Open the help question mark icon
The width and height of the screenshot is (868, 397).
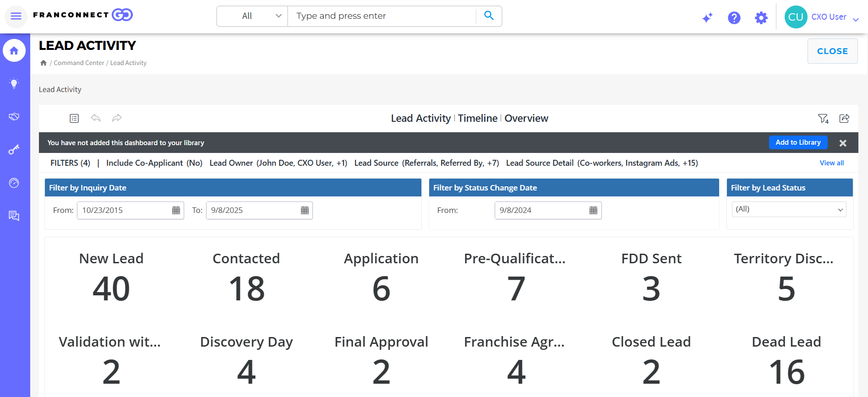click(x=734, y=18)
